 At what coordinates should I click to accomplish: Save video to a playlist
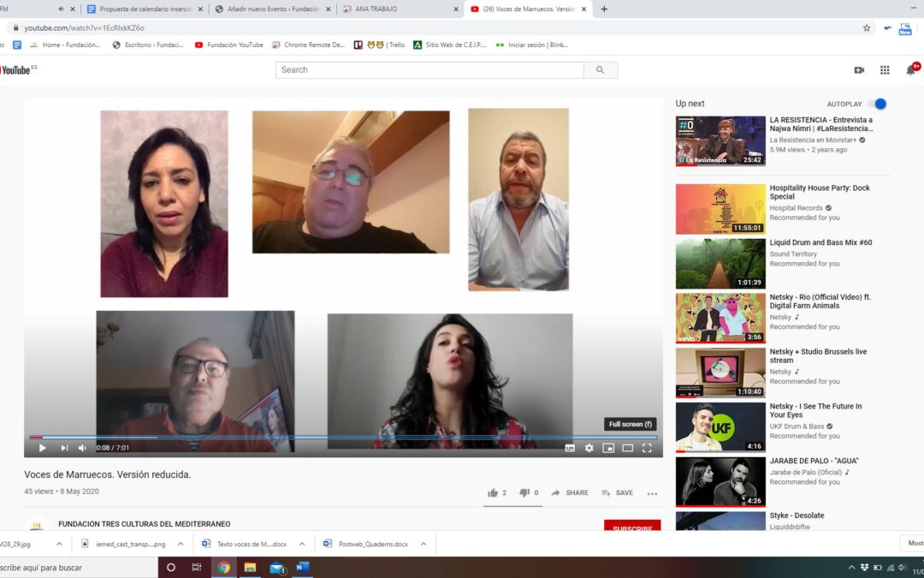coord(618,493)
